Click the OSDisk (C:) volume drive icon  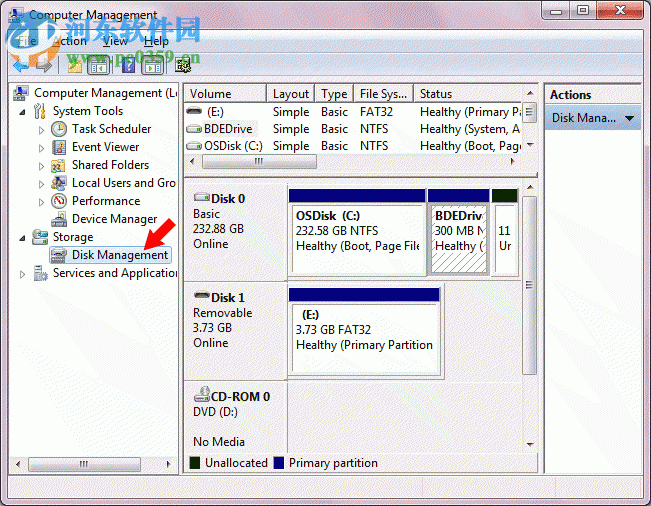click(x=194, y=146)
